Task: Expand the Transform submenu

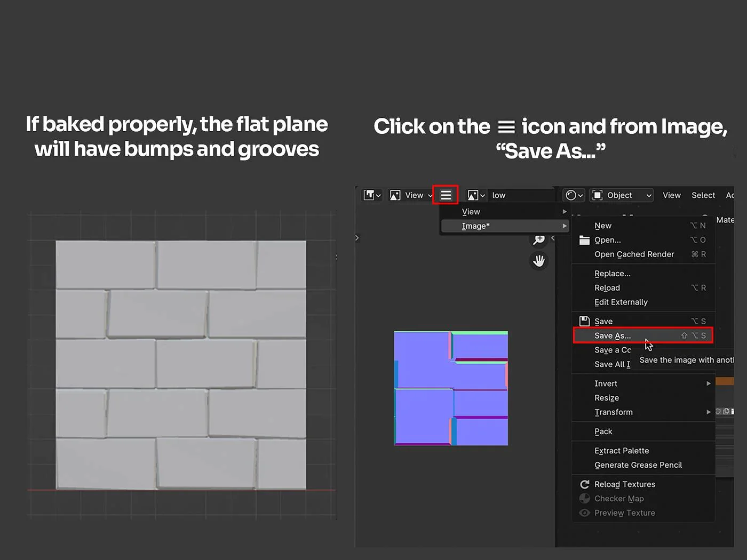Action: point(643,412)
